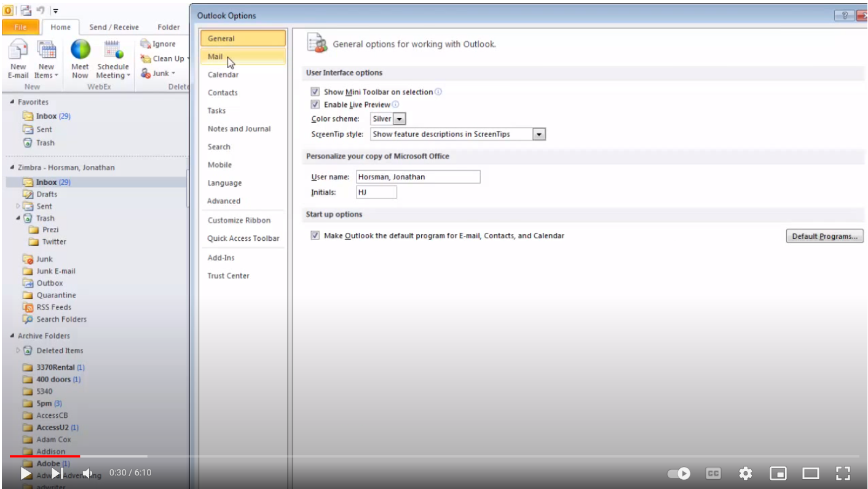Select Mail in the options list
The image size is (868, 489).
point(215,57)
